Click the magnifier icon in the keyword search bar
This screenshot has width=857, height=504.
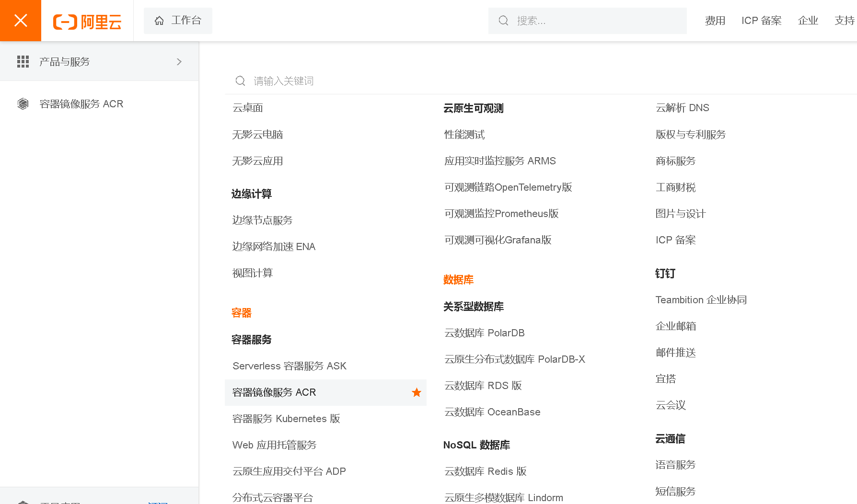(x=240, y=80)
